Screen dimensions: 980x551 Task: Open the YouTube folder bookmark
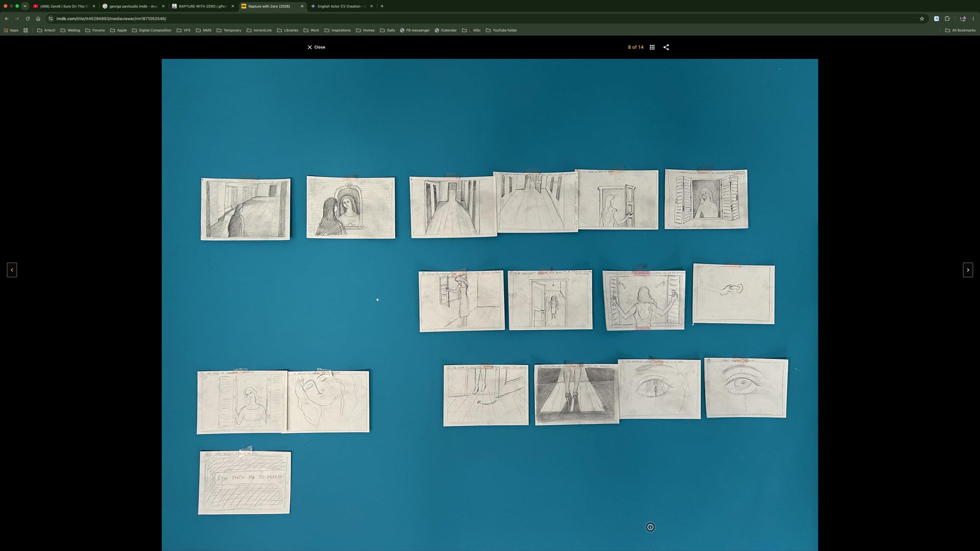pos(501,30)
